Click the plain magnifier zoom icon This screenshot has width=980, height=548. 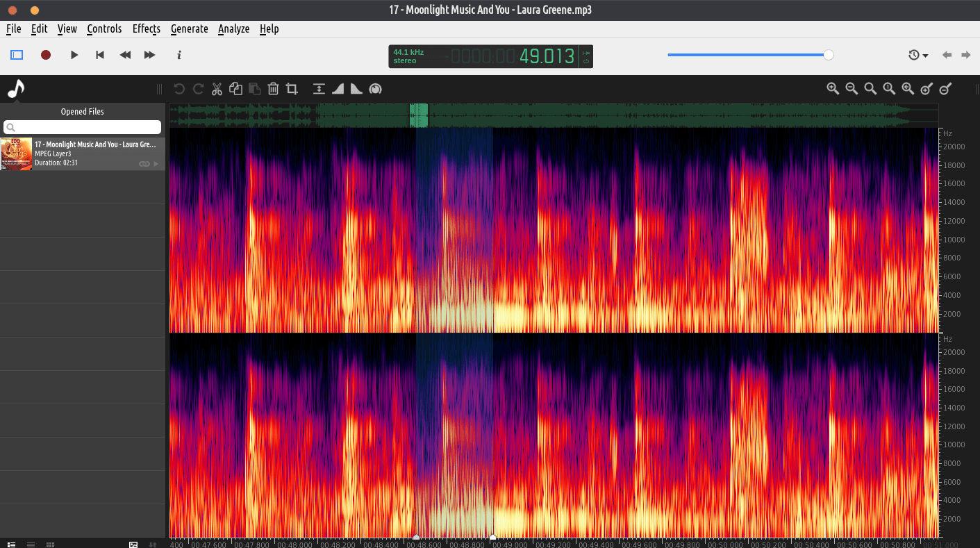click(x=870, y=88)
